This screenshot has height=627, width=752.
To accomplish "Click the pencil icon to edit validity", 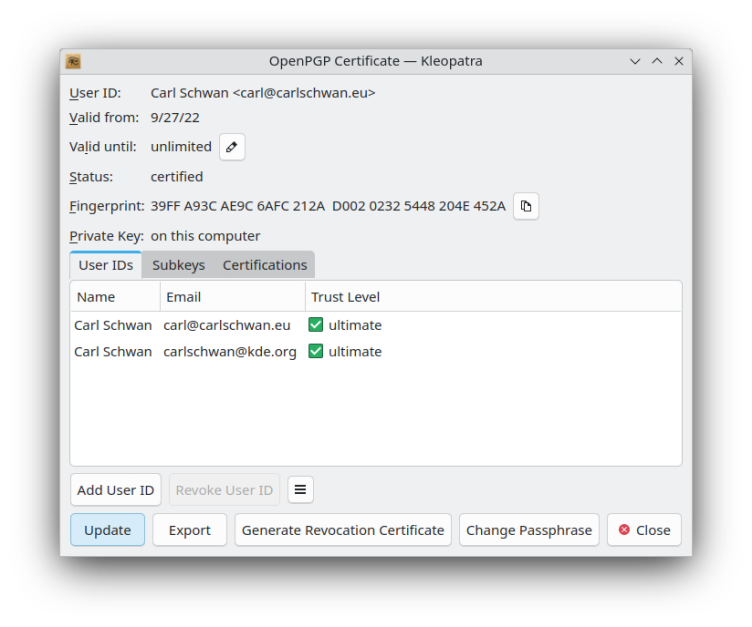I will pyautogui.click(x=232, y=147).
